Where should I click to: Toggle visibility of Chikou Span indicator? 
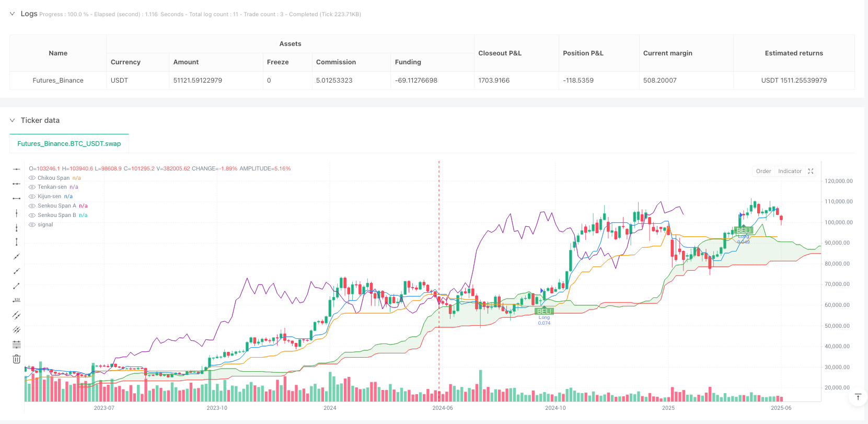tap(32, 178)
